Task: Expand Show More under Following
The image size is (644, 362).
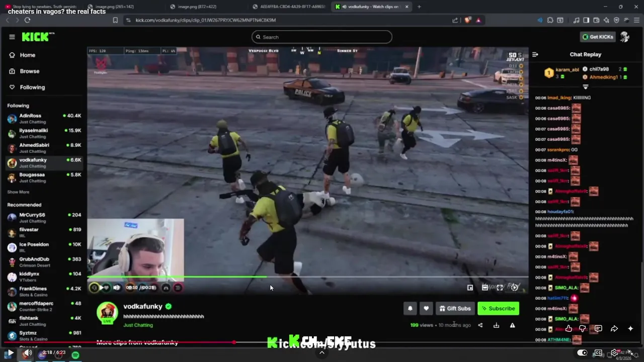Action: (x=18, y=192)
